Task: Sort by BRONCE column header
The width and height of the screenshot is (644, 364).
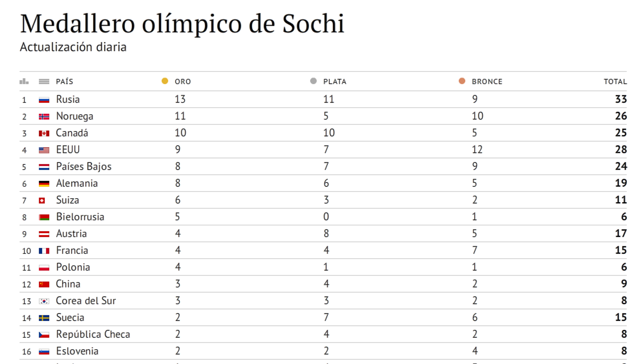Action: pos(487,81)
